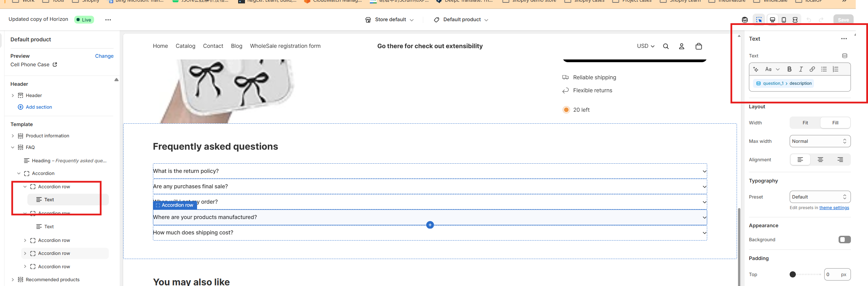868x286 pixels.
Task: Open the Typography Preset dropdown
Action: pyautogui.click(x=820, y=197)
